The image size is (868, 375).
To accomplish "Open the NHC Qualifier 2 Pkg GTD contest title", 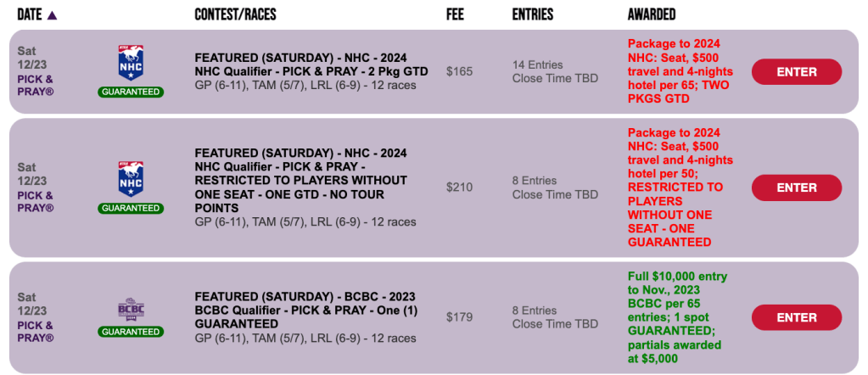I will click(x=311, y=64).
